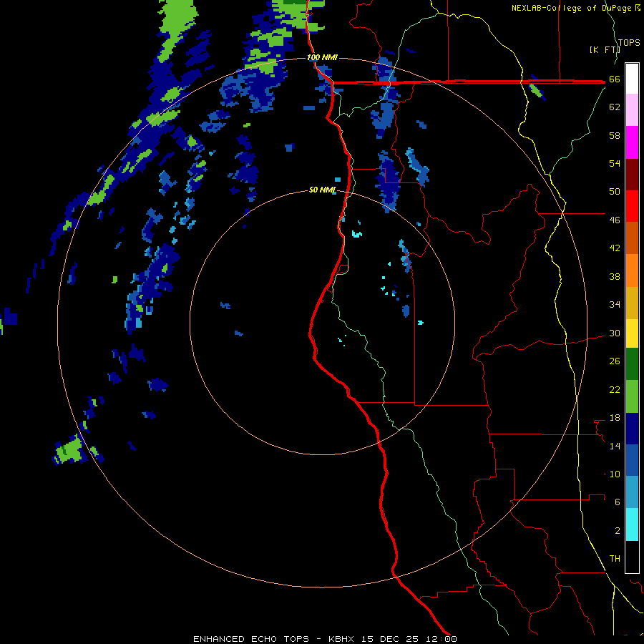Click the "TOPS" legend heading
This screenshot has height=644, width=644.
629,43
